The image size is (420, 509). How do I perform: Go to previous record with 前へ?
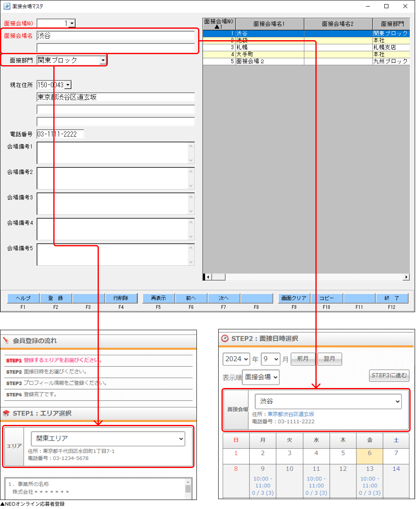pos(191,298)
